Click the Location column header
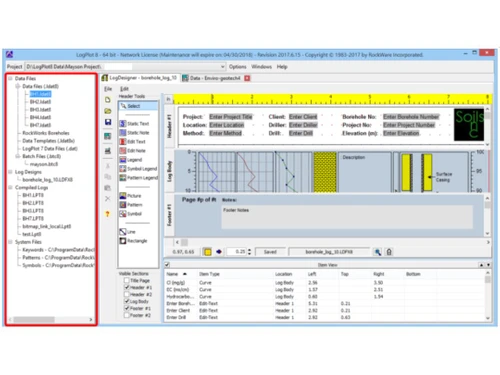This screenshot has height=375, width=500. click(283, 274)
